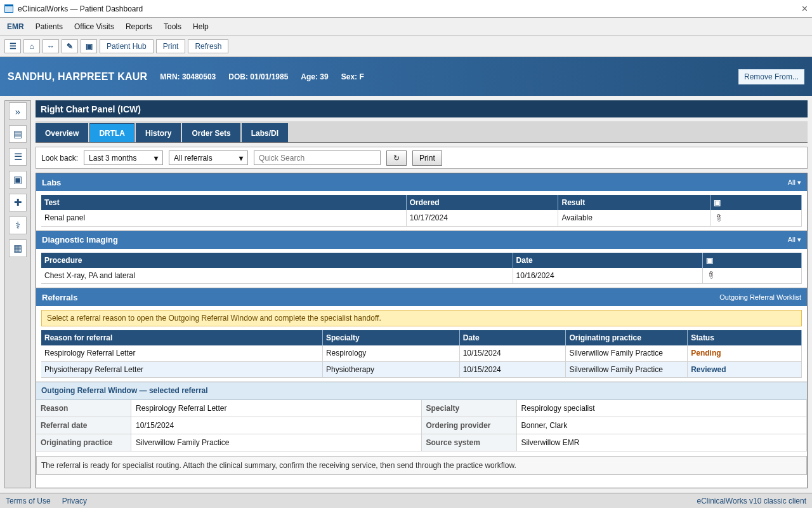This screenshot has height=508, width=812.
Task: Close the eClinicalWorks window
Action: [x=804, y=9]
